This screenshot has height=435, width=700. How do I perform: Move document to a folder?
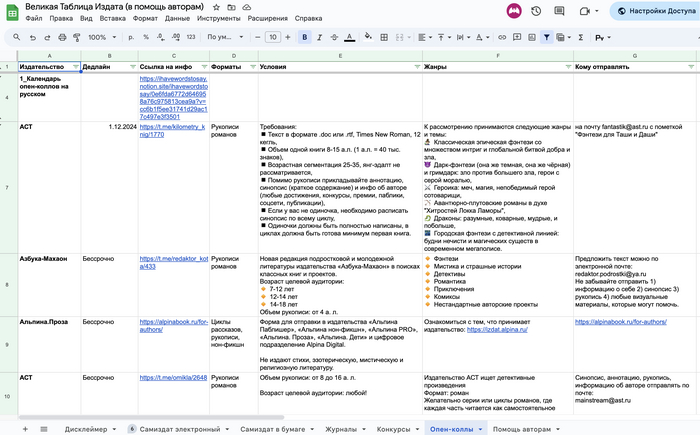pyautogui.click(x=231, y=7)
